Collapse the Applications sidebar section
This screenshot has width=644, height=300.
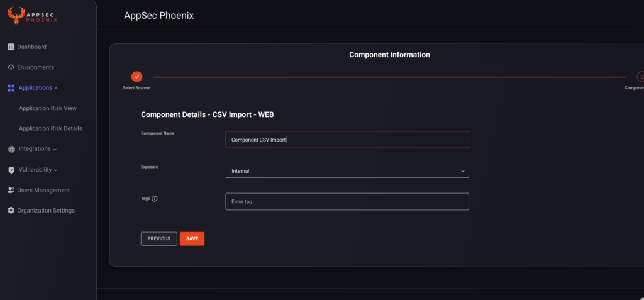click(x=33, y=88)
